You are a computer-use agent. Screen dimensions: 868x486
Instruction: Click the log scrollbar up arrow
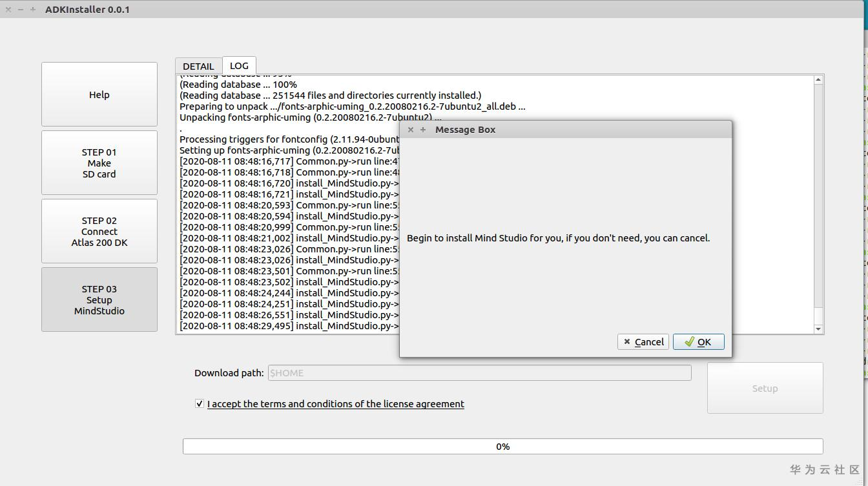click(818, 79)
